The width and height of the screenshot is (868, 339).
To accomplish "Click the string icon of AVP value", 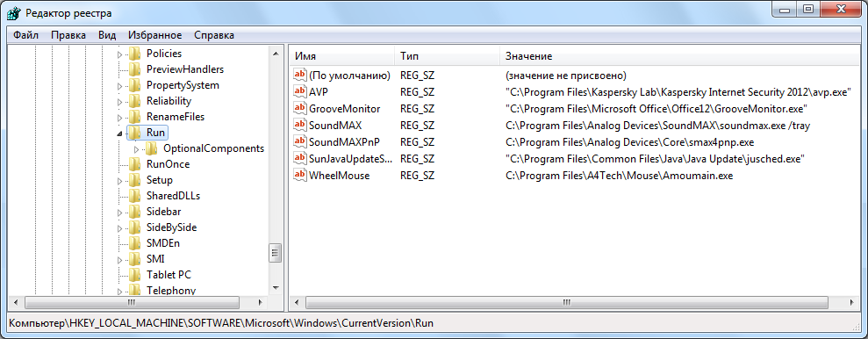I will click(x=300, y=91).
